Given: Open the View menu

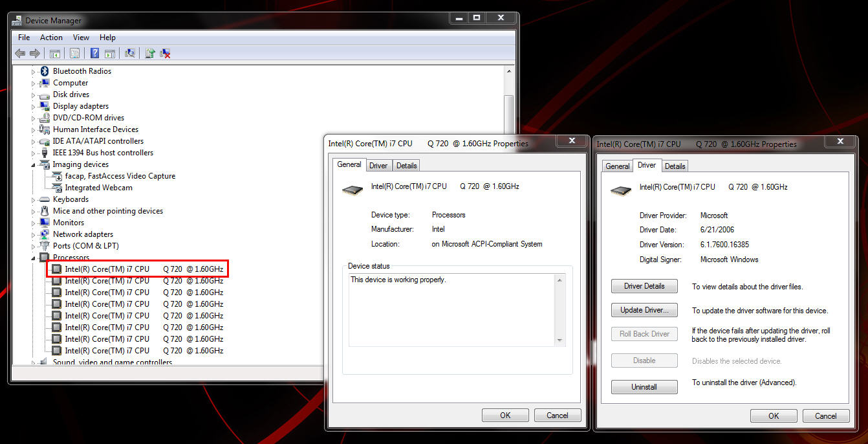Looking at the screenshot, I should [81, 38].
